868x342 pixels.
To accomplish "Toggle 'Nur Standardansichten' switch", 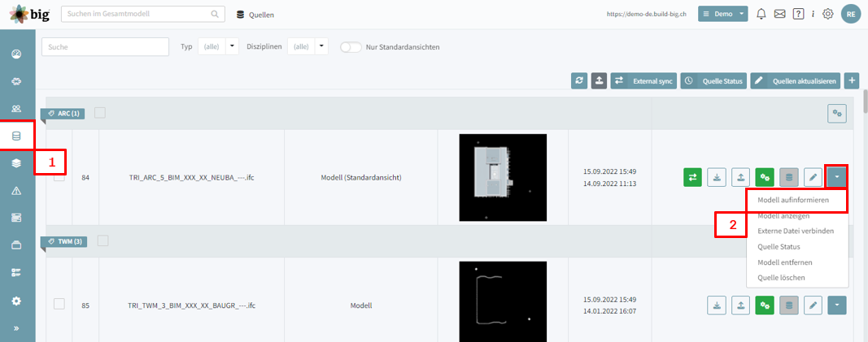I will tap(351, 47).
